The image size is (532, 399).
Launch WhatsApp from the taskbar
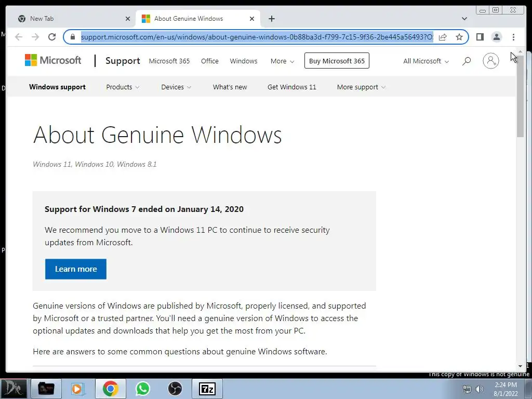point(143,389)
